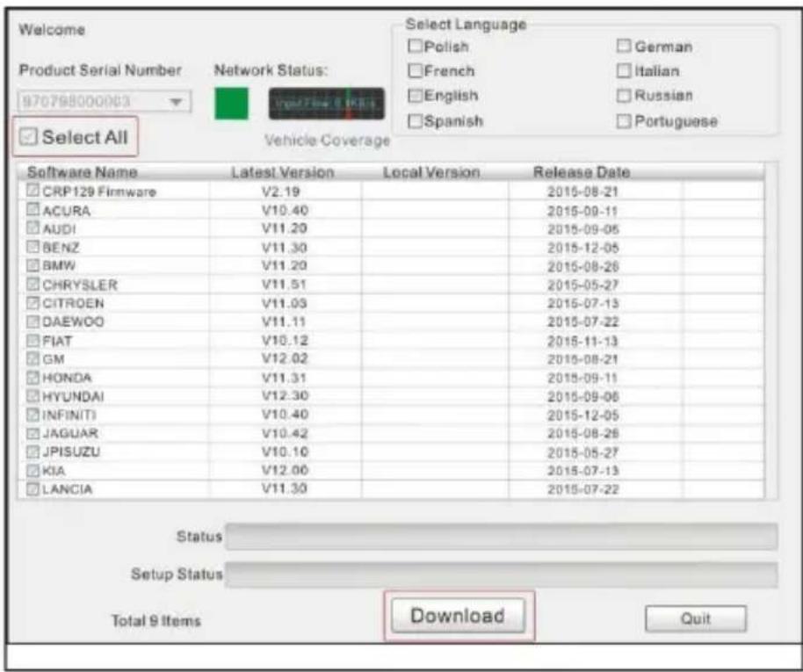Toggle the JPISUZU software checkbox
The image size is (803, 672).
33,452
